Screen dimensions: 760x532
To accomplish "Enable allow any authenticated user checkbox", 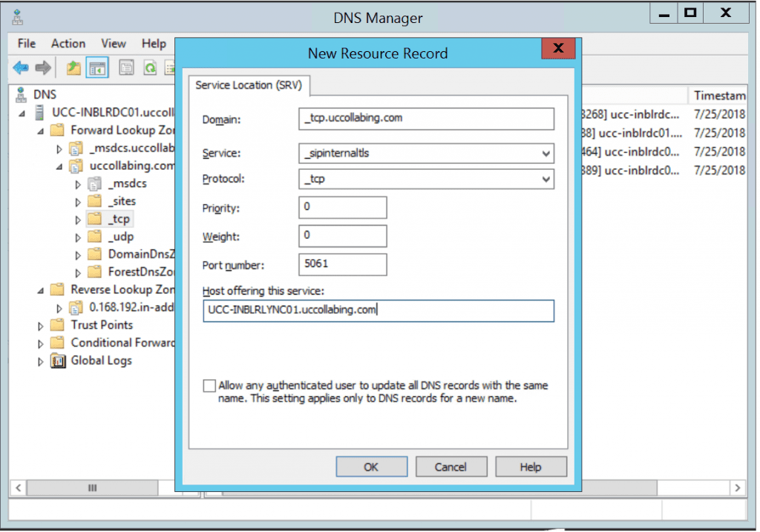I will coord(209,385).
